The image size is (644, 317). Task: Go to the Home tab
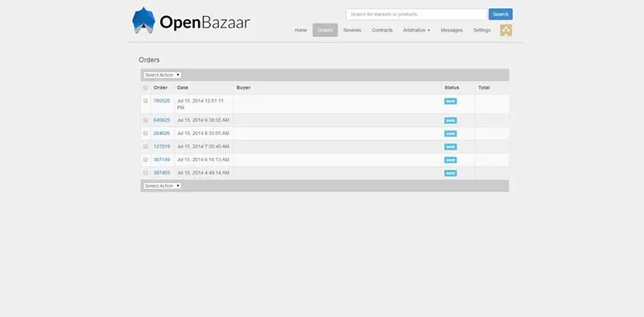300,31
